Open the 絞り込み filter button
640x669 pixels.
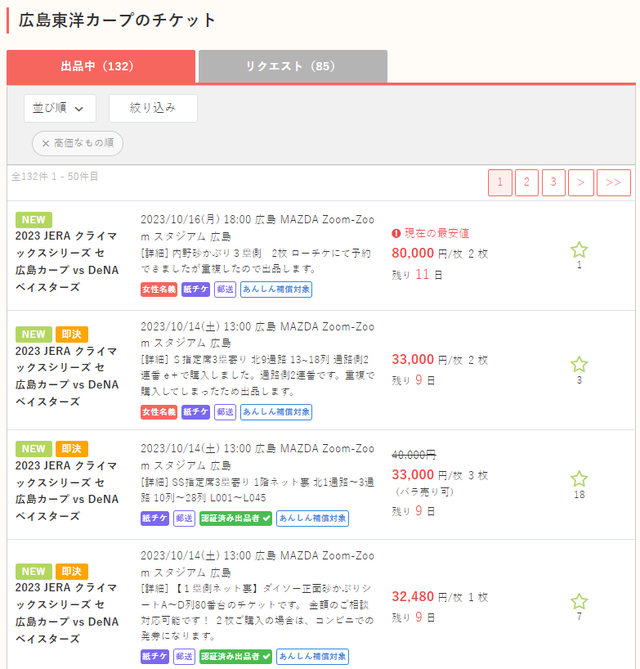pyautogui.click(x=153, y=108)
